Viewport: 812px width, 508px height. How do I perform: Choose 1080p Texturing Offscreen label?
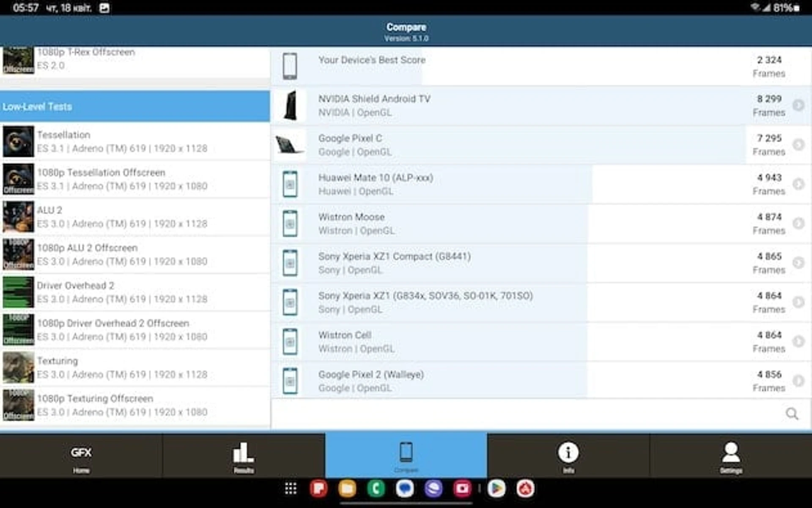(x=95, y=398)
